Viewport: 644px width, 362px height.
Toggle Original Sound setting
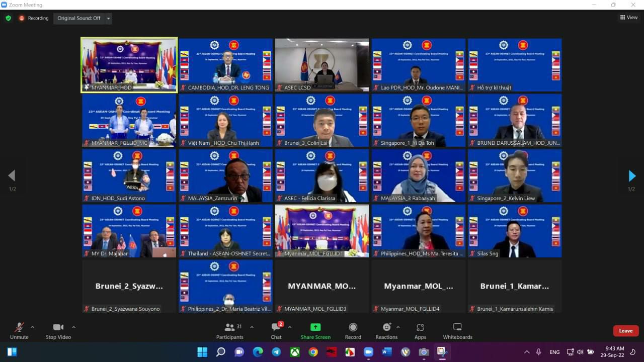pos(78,18)
